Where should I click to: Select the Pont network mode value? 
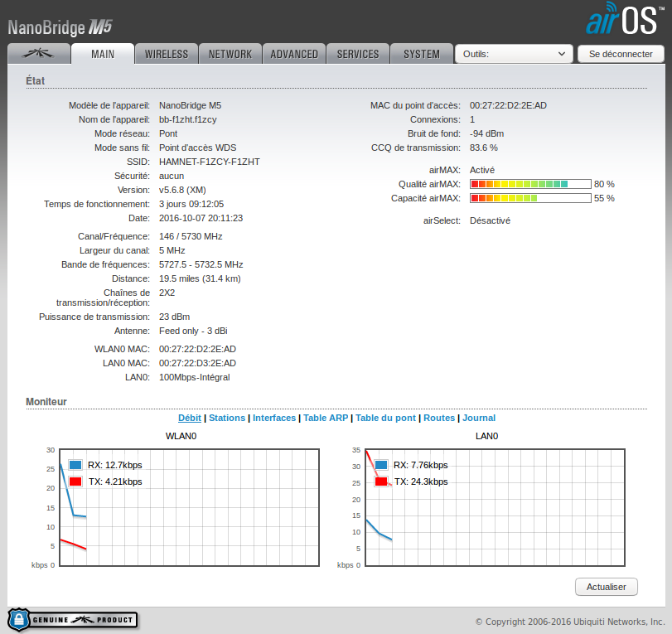pos(168,133)
